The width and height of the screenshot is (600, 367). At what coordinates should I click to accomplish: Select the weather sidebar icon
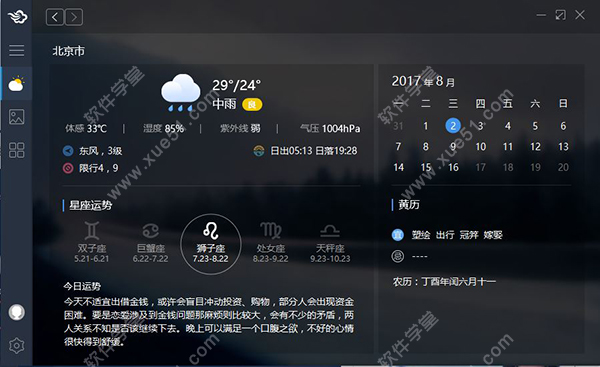(x=16, y=83)
